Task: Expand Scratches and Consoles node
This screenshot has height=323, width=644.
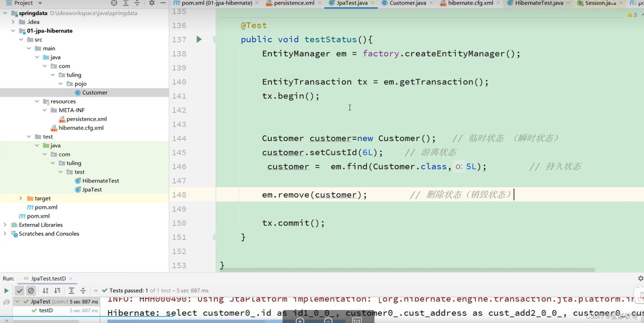Action: pyautogui.click(x=5, y=233)
